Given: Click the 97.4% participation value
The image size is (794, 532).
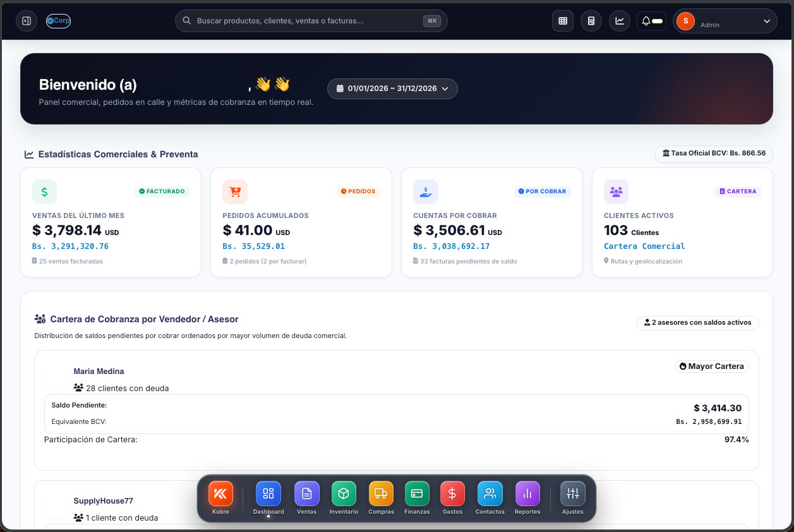Looking at the screenshot, I should [737, 439].
